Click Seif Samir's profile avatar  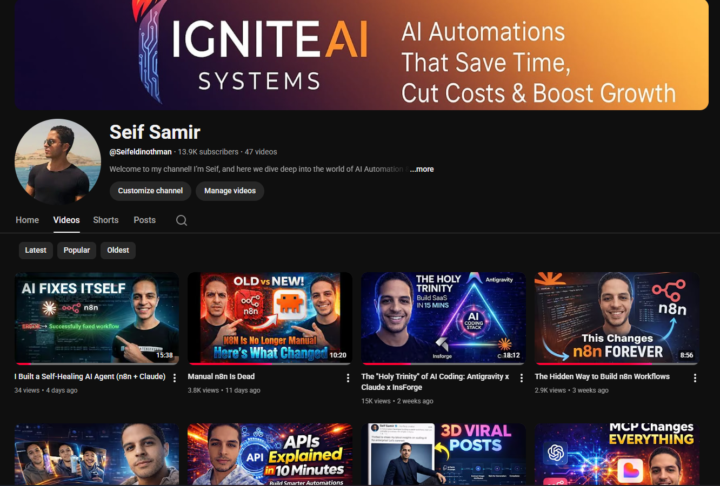pos(58,162)
